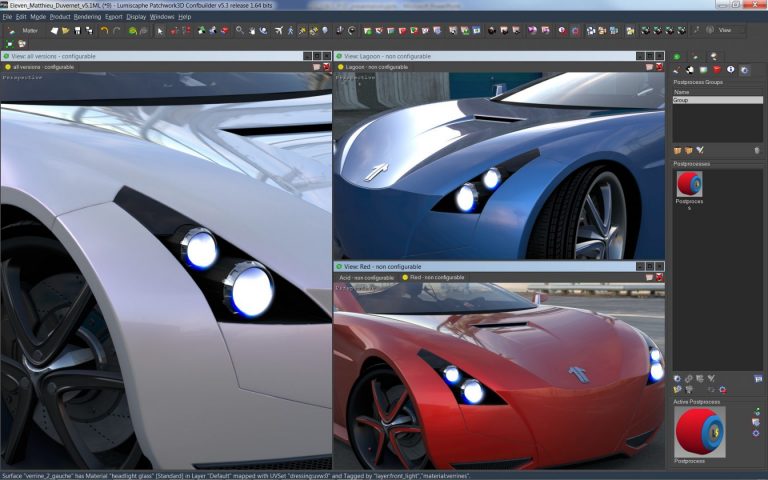Click the Save disk icon
This screenshot has width=768, height=480.
[x=78, y=31]
